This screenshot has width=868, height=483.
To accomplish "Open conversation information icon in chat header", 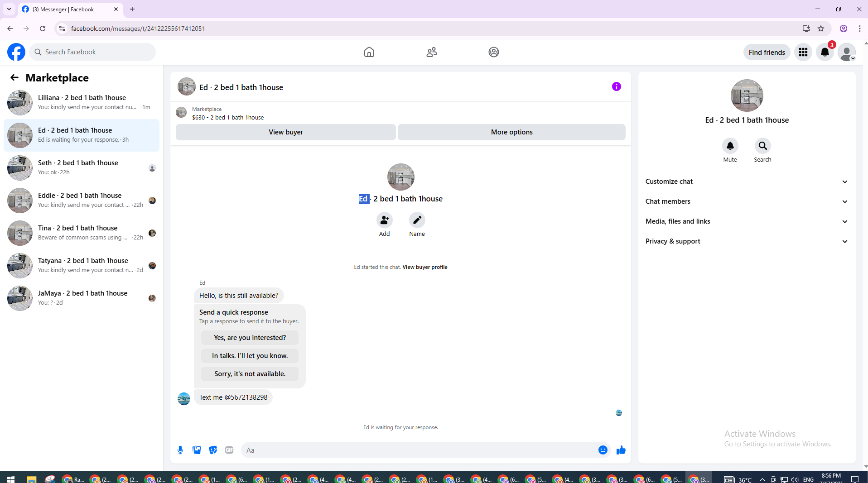I will point(617,86).
